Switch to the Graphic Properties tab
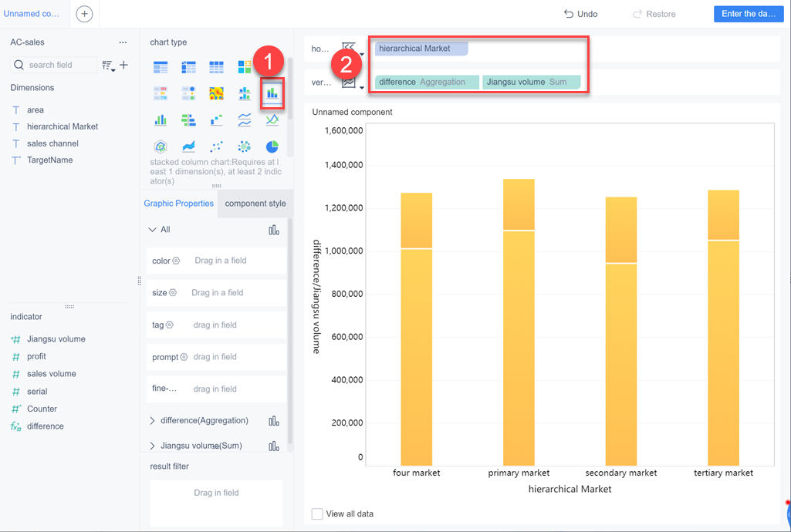Image resolution: width=791 pixels, height=532 pixels. 178,204
